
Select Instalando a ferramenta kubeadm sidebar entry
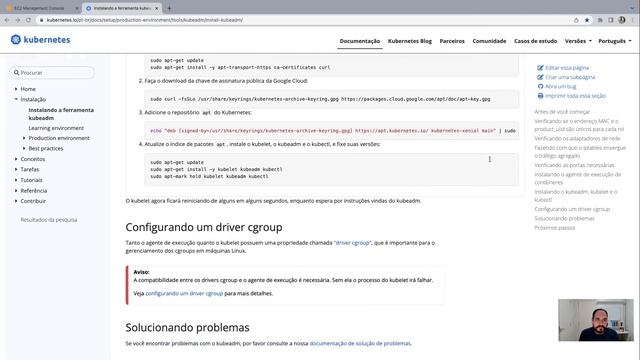point(61,114)
